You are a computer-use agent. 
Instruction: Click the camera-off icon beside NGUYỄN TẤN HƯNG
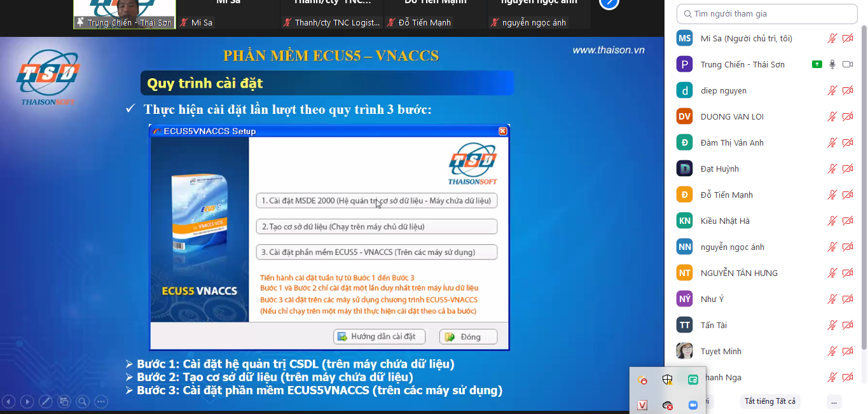(848, 273)
